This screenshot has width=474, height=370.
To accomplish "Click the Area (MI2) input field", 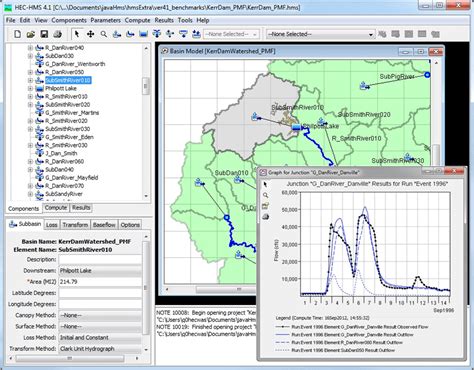I will [x=100, y=282].
